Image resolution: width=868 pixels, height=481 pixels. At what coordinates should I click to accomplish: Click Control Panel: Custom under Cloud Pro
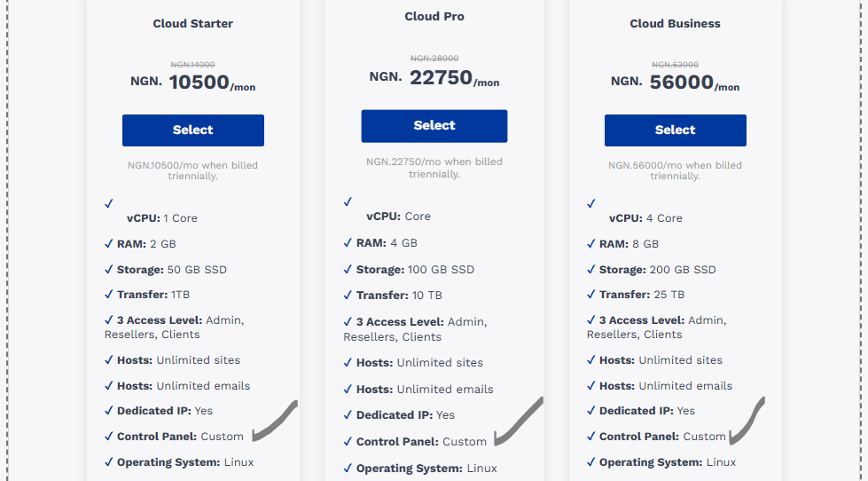click(421, 442)
